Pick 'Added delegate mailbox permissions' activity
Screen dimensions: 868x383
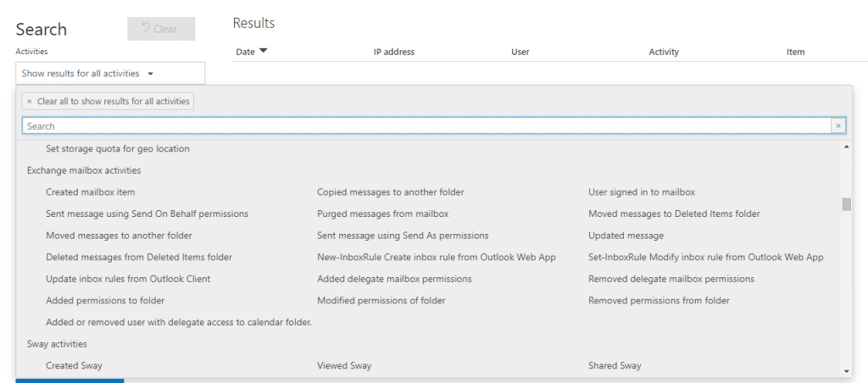tap(394, 279)
